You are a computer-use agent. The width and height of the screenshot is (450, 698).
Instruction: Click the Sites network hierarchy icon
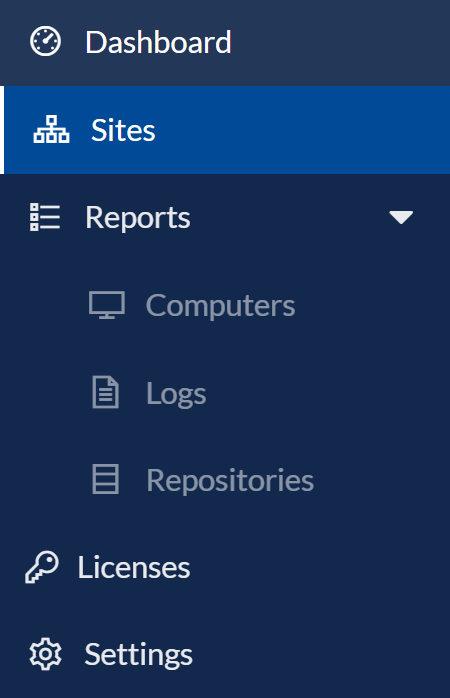51,130
